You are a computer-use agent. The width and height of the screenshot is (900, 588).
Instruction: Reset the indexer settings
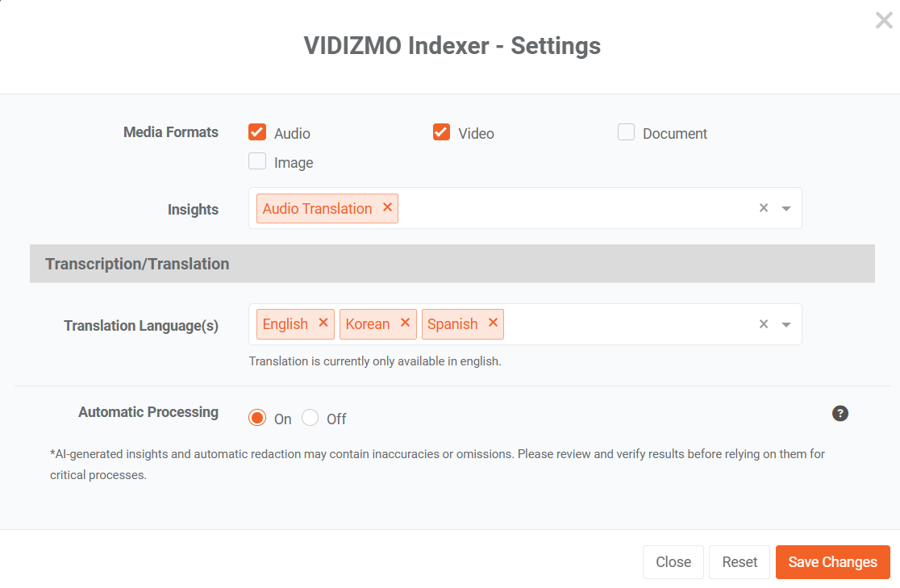(x=740, y=562)
